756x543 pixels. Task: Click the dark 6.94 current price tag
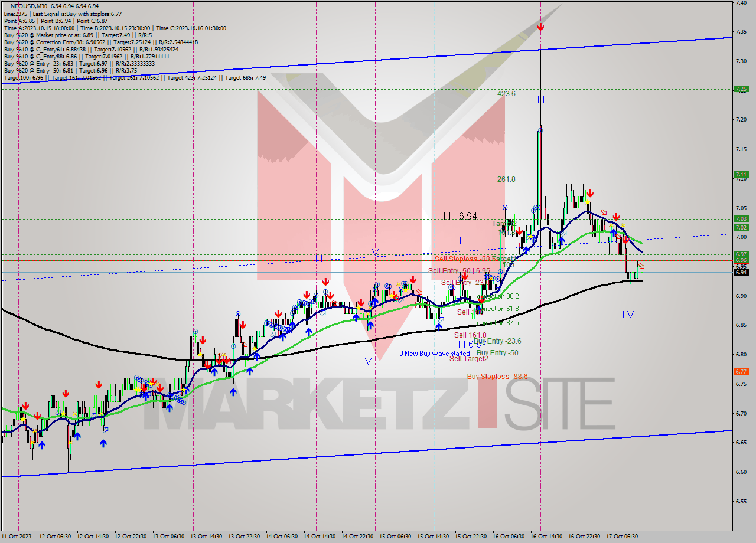coord(741,272)
